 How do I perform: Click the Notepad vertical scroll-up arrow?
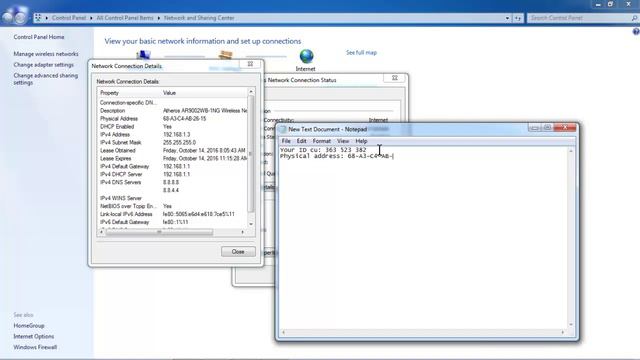coord(571,151)
